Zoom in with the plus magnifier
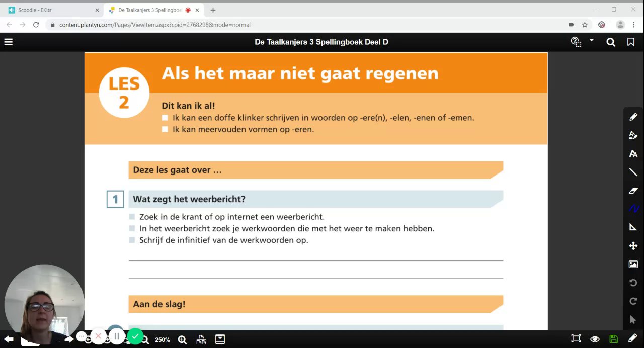 tap(182, 340)
